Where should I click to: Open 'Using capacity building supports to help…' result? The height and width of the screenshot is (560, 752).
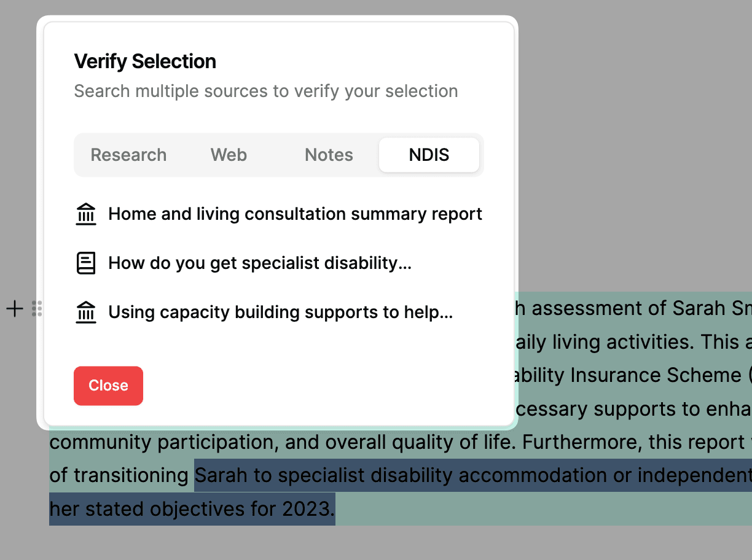(x=280, y=313)
